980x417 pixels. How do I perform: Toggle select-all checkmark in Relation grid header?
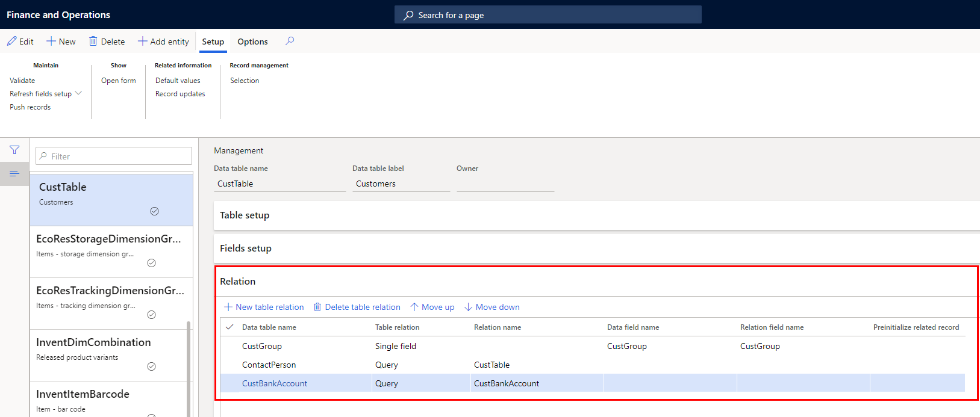tap(229, 327)
